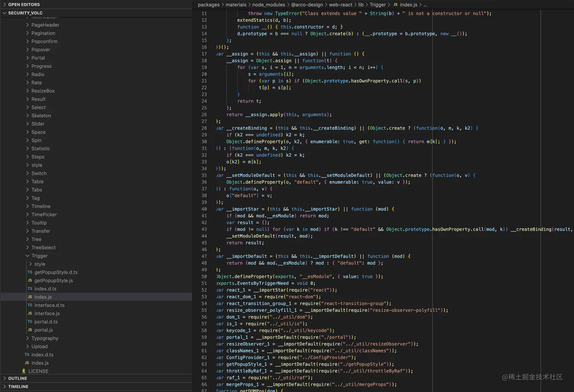The width and height of the screenshot is (574, 392).
Task: Open the Skeleton folder
Action: point(41,115)
